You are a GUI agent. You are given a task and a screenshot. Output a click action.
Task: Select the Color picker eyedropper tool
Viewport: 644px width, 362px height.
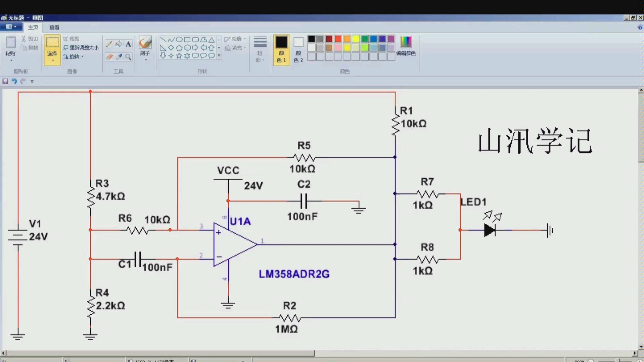(119, 57)
